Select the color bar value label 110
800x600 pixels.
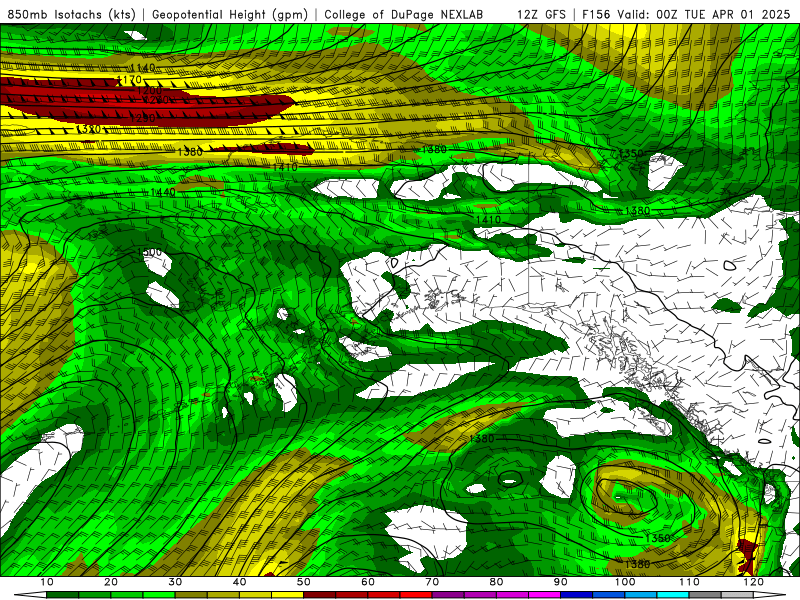tap(689, 582)
